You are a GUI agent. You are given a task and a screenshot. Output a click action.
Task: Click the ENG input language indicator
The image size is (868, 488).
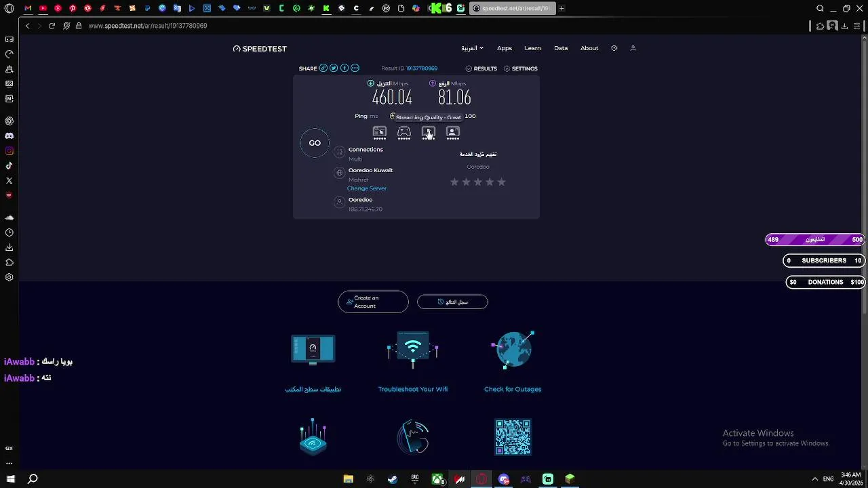pos(829,479)
